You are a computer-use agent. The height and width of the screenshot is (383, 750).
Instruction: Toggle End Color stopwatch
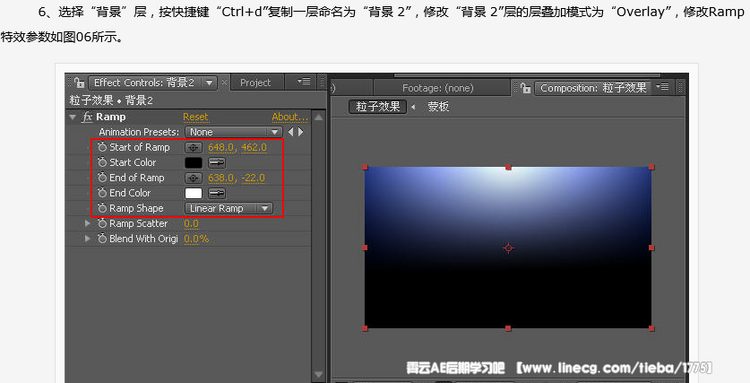102,193
